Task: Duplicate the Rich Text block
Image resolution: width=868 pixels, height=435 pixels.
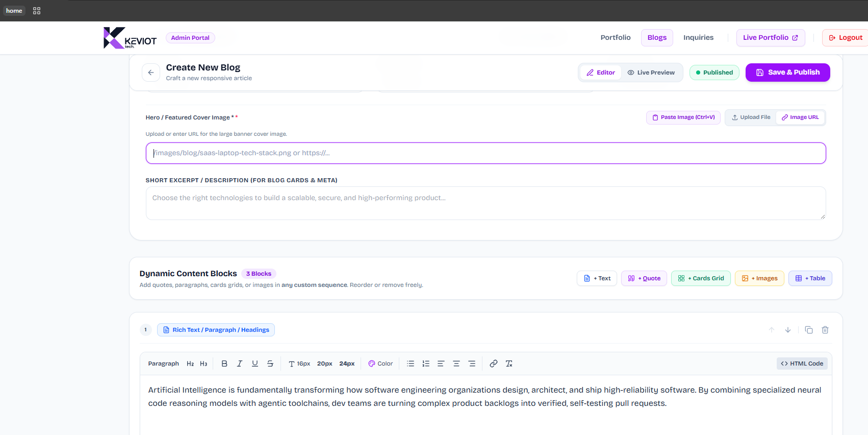Action: click(809, 330)
